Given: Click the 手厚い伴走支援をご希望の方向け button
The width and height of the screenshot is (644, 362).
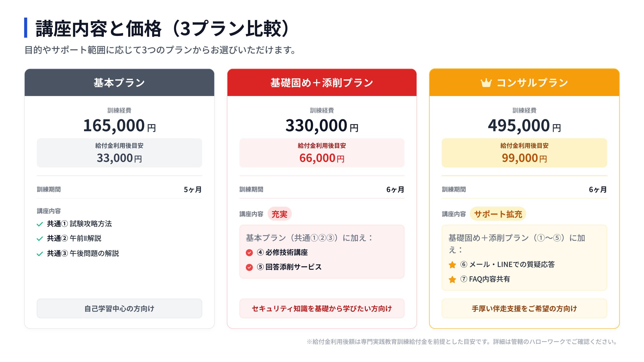Looking at the screenshot, I should tap(524, 308).
